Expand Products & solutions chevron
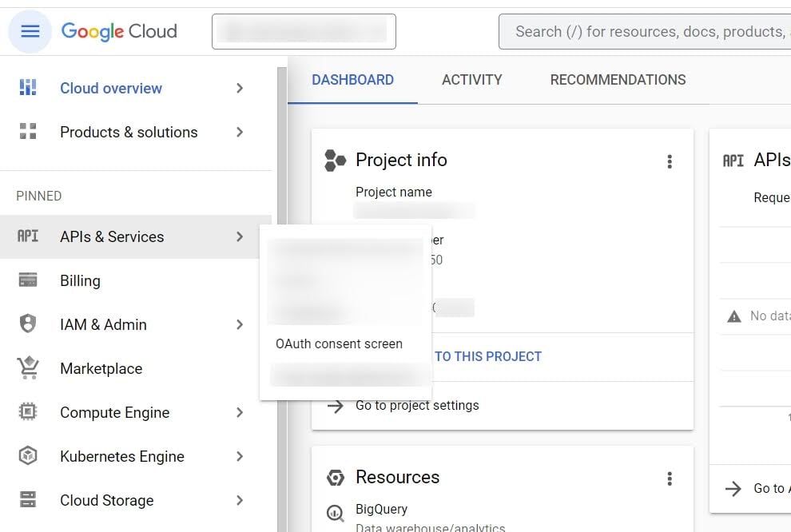This screenshot has height=532, width=791. click(240, 132)
